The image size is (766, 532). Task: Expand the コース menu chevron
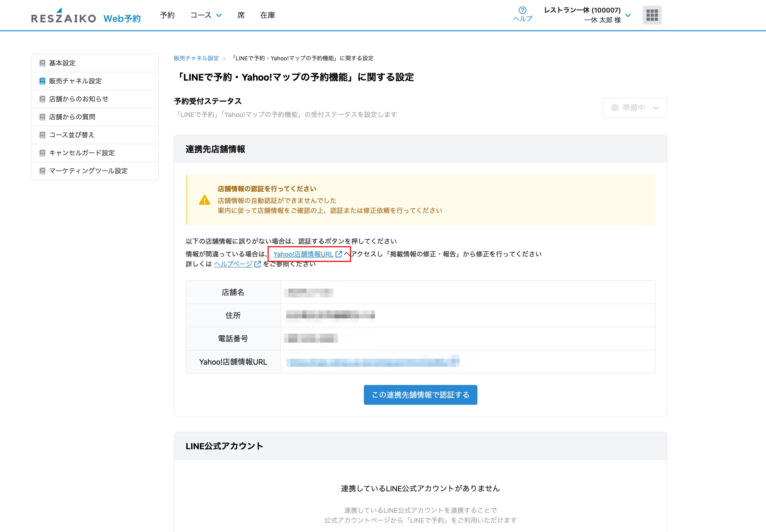pos(219,15)
